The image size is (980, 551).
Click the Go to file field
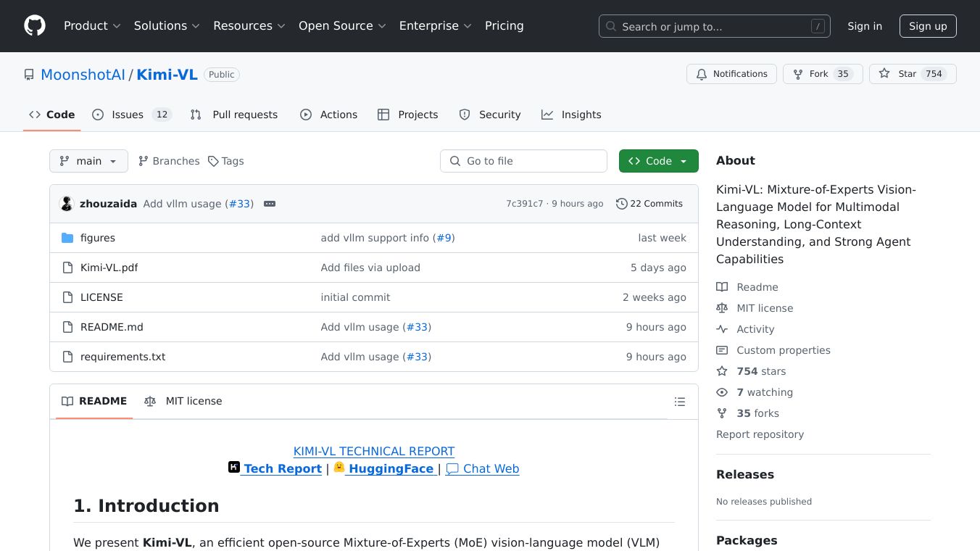click(523, 161)
